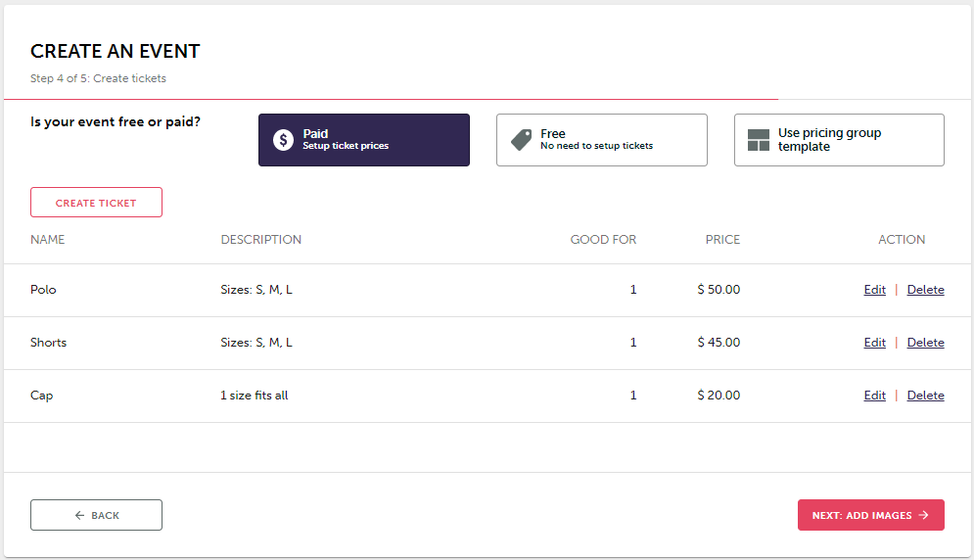The image size is (974, 560).
Task: Click the Polo description 'Sizes: S, M, L'
Action: [255, 290]
